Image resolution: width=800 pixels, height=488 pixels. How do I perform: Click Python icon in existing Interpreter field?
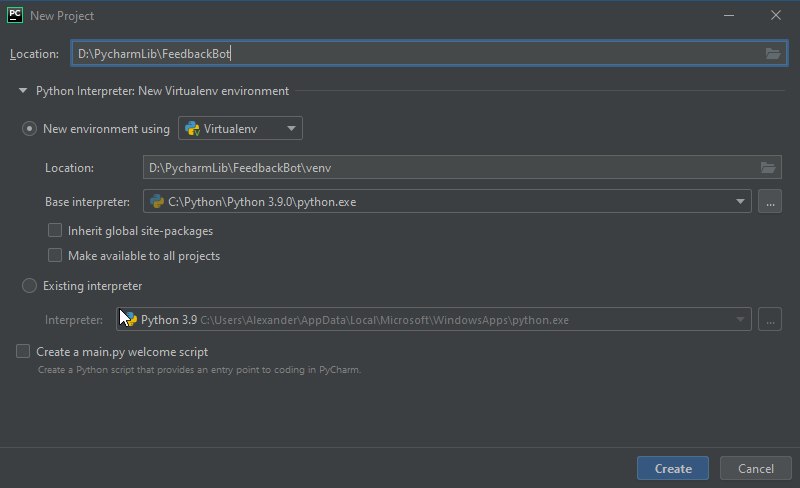[x=130, y=320]
